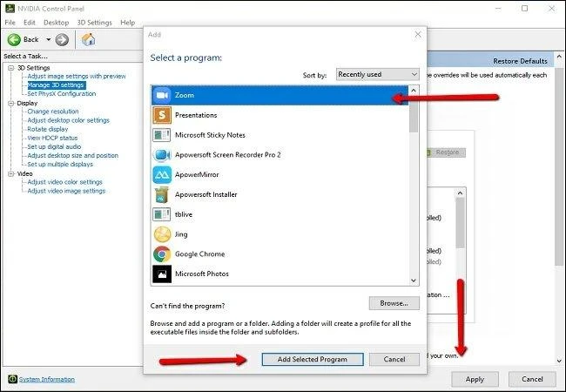The width and height of the screenshot is (566, 392).
Task: Click the program list scrollbar down arrow
Action: pos(414,280)
